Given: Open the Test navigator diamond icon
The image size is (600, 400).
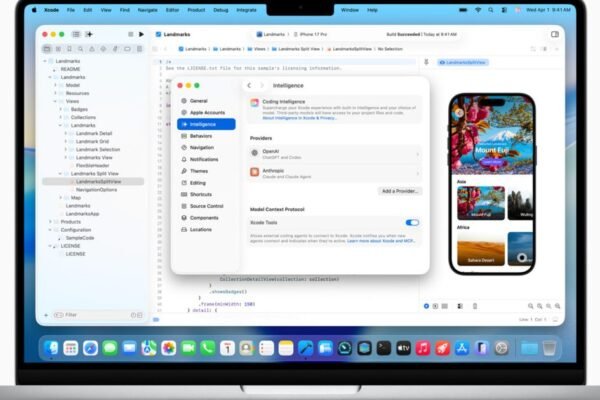Looking at the screenshot, I should tap(103, 49).
